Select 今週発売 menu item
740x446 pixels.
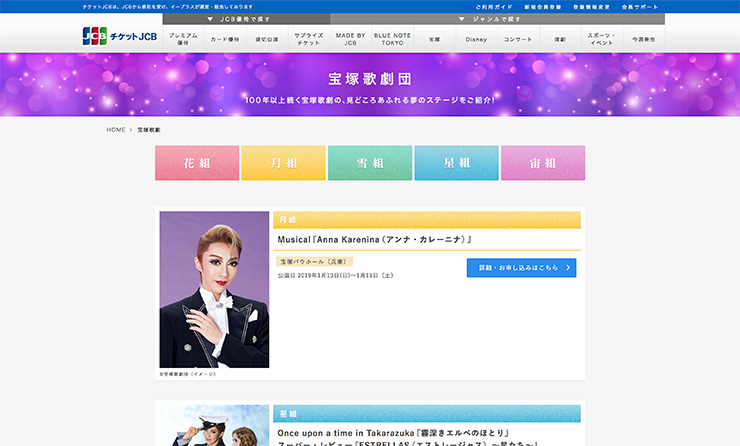(x=644, y=39)
